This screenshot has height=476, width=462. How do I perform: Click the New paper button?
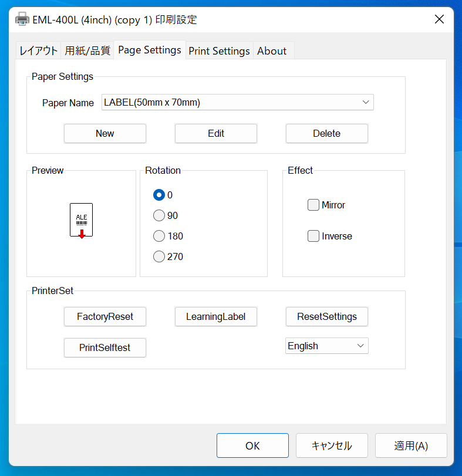click(x=105, y=134)
